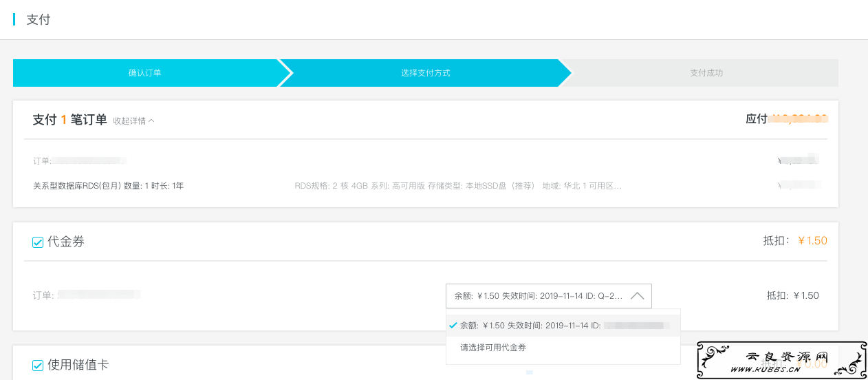Choose the 请选择可用代金券 option
This screenshot has width=868, height=380.
493,348
